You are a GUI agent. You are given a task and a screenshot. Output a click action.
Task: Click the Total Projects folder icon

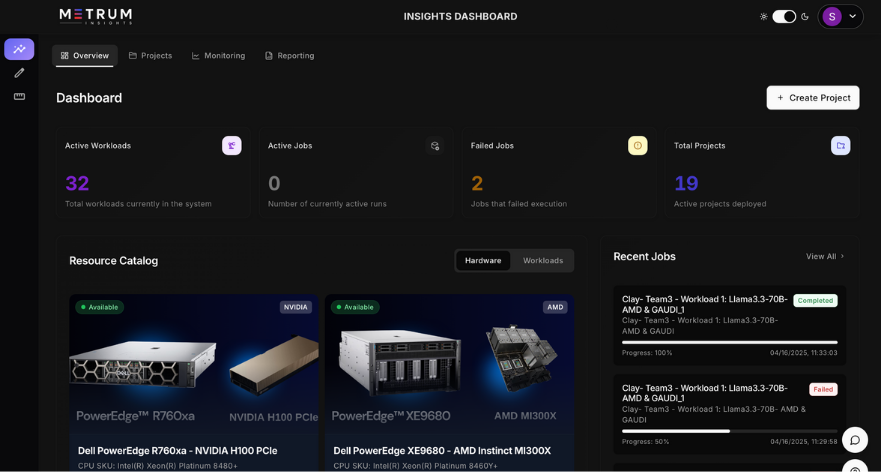[x=841, y=146]
